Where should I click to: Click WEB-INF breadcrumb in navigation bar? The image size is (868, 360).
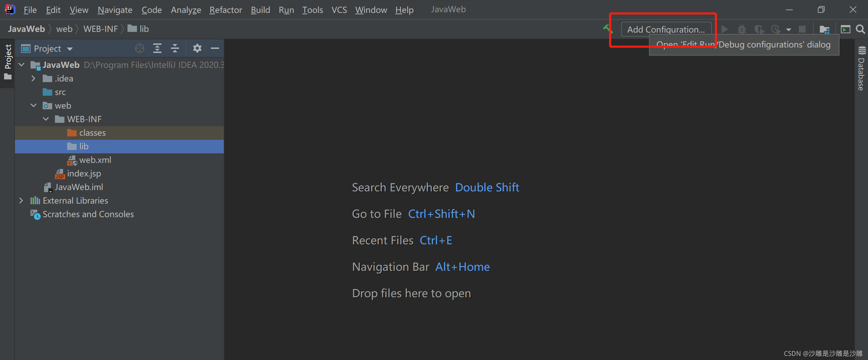[100, 29]
